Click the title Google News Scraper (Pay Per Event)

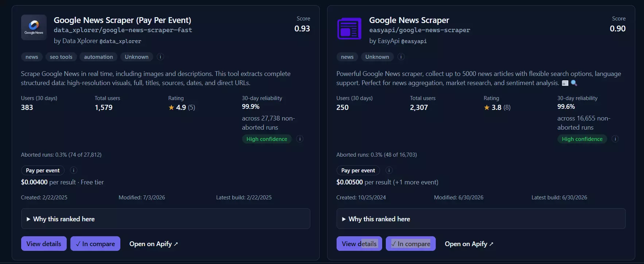(123, 20)
